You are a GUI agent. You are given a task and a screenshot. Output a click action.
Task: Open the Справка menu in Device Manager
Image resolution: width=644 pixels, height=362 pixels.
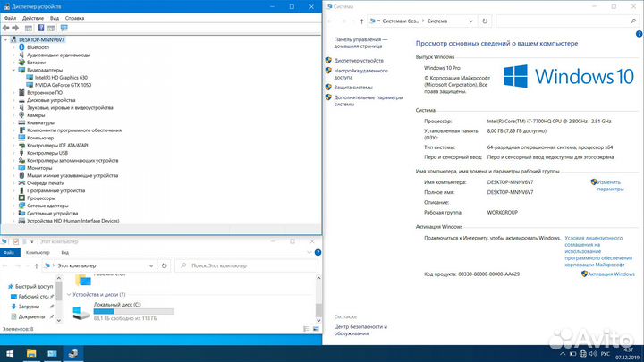pos(75,18)
